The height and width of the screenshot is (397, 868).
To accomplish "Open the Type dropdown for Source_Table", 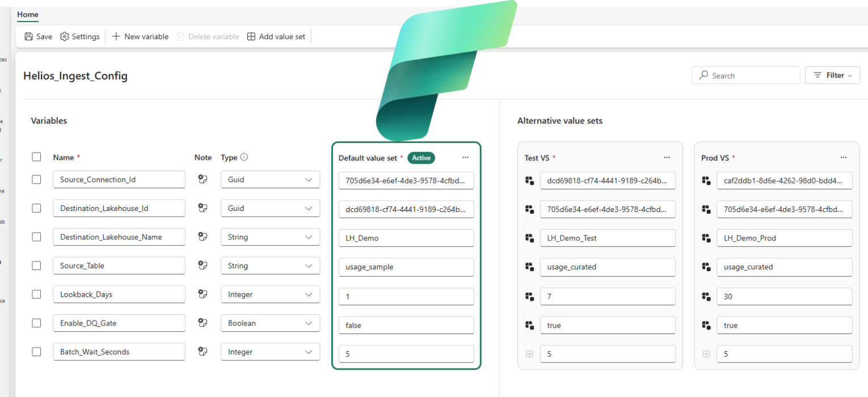I will [x=270, y=265].
